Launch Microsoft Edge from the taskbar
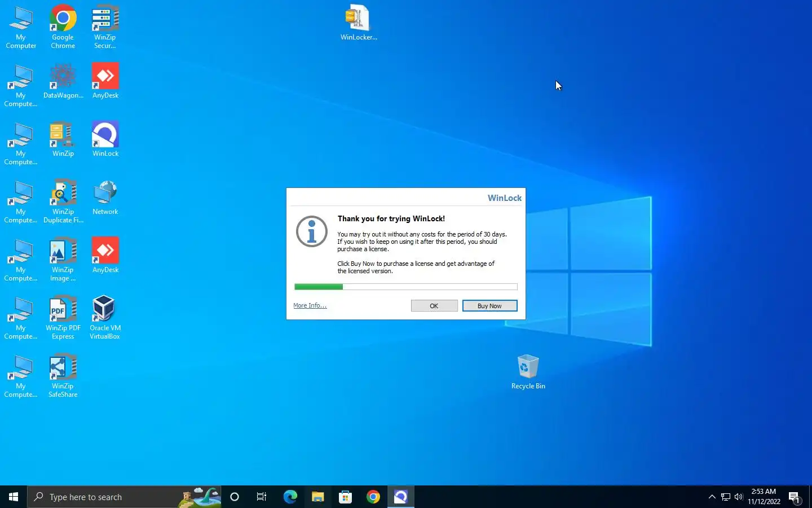This screenshot has width=812, height=508. click(290, 497)
